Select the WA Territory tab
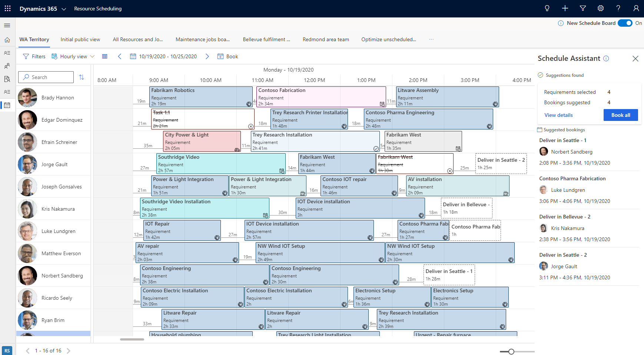 [x=34, y=39]
